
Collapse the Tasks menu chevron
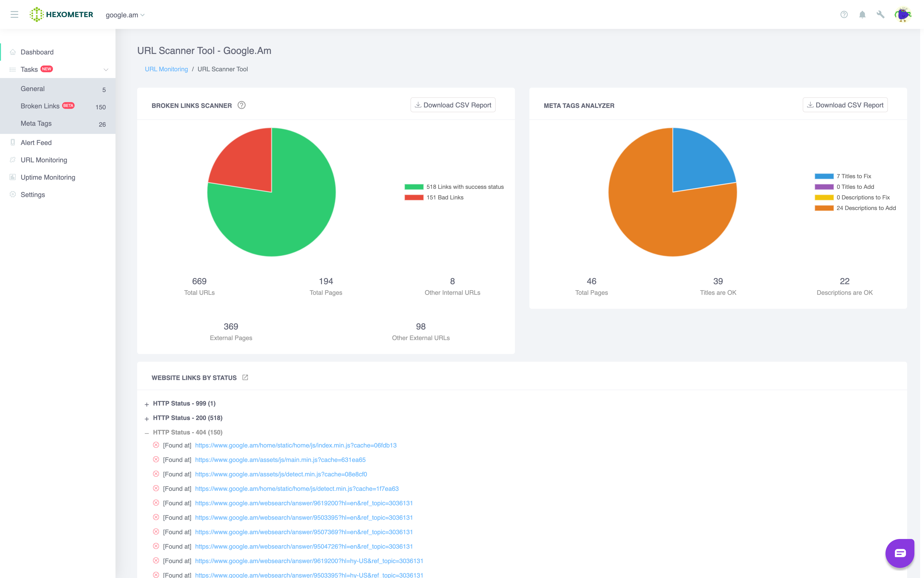[x=106, y=70]
